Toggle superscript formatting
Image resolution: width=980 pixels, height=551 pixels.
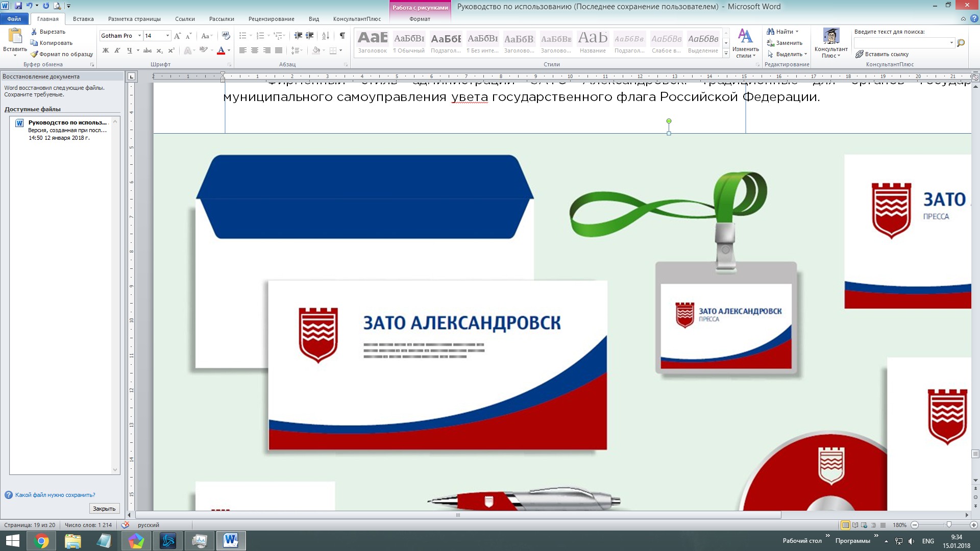171,51
